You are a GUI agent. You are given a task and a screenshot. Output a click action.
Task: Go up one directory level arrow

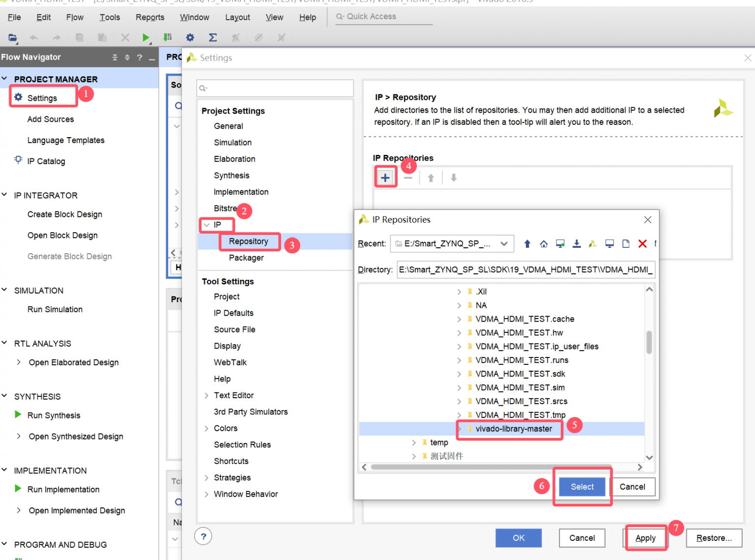click(527, 244)
